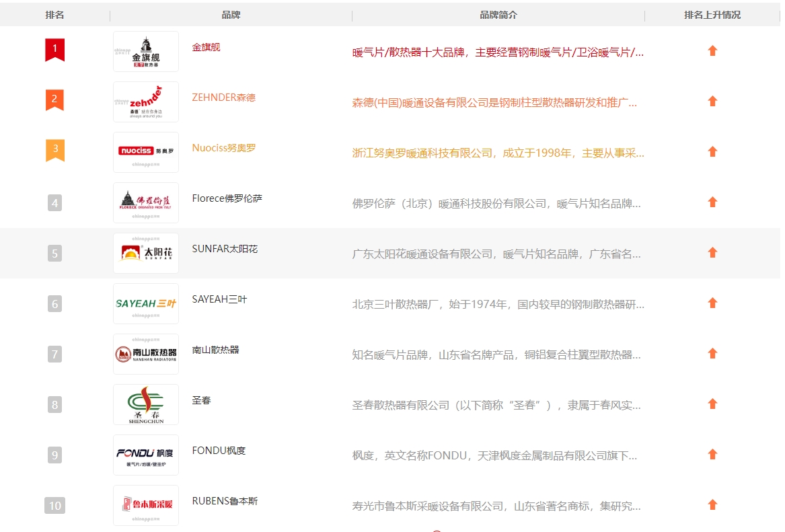Click the gray rank 4 badge
Image resolution: width=785 pixels, height=532 pixels.
coord(54,202)
